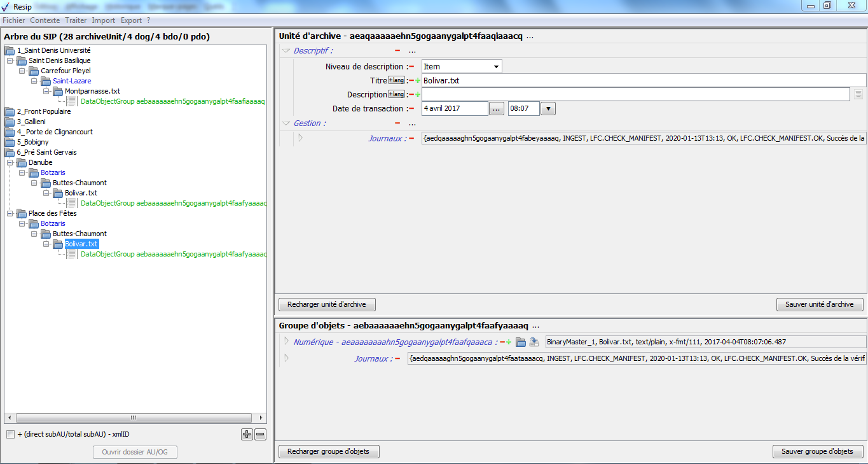The height and width of the screenshot is (464, 868).
Task: Click the +lang button next to Description
Action: click(x=396, y=94)
